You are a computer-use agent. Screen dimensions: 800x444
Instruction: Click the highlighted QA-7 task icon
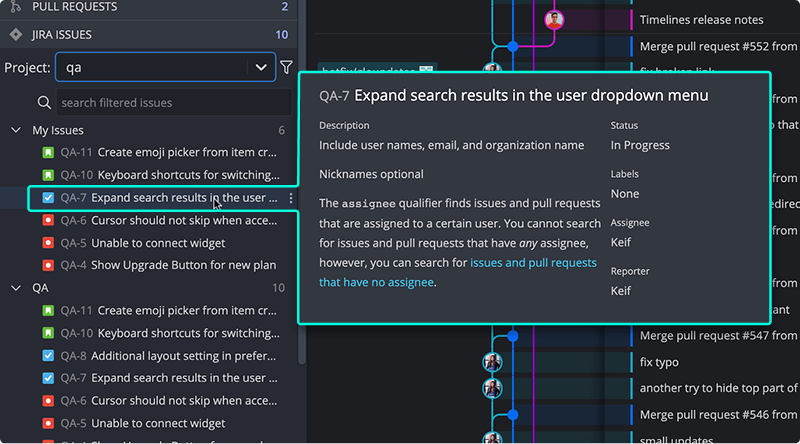click(x=48, y=198)
